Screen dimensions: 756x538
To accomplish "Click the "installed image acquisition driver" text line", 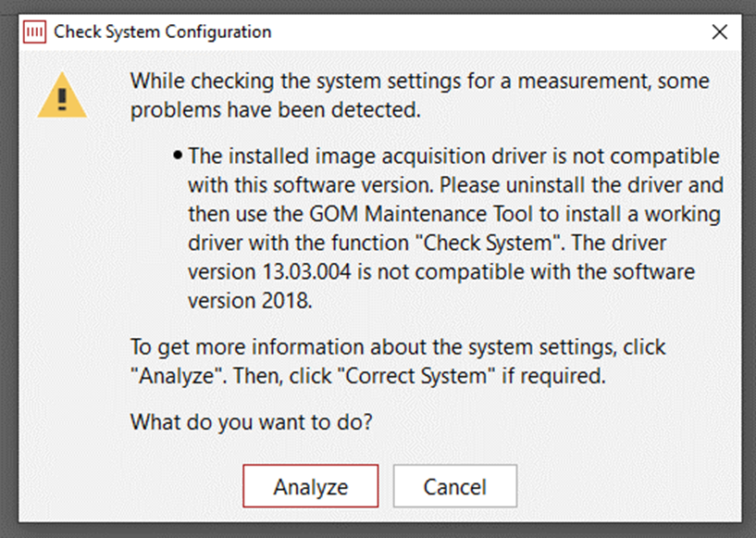I will (453, 156).
